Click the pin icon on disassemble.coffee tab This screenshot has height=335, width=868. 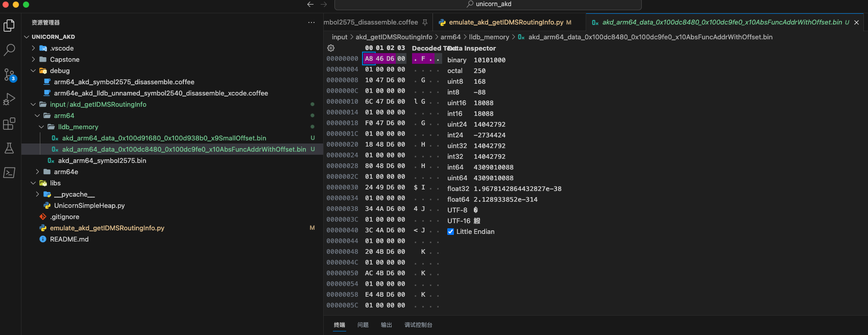point(425,22)
